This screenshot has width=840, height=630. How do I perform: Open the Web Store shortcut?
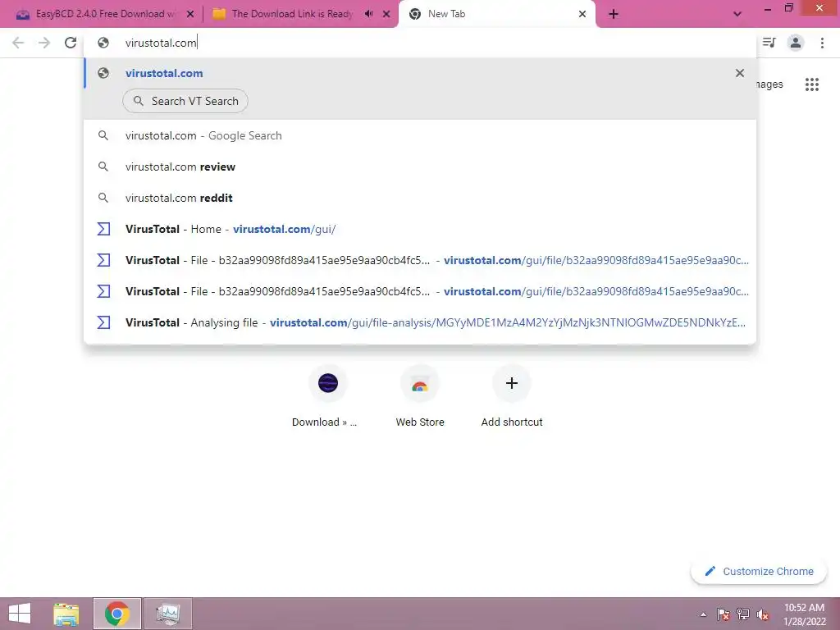(x=420, y=396)
